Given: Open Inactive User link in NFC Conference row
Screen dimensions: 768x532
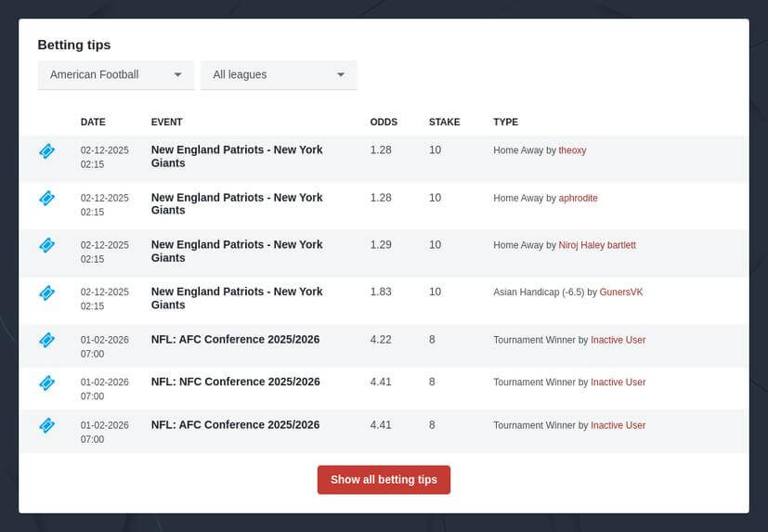Looking at the screenshot, I should pyautogui.click(x=618, y=383).
